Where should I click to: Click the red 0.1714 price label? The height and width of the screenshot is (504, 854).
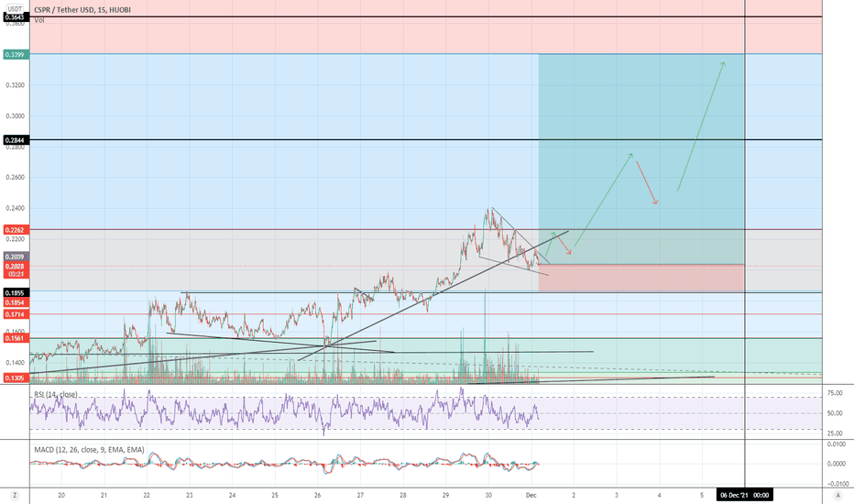coord(15,314)
